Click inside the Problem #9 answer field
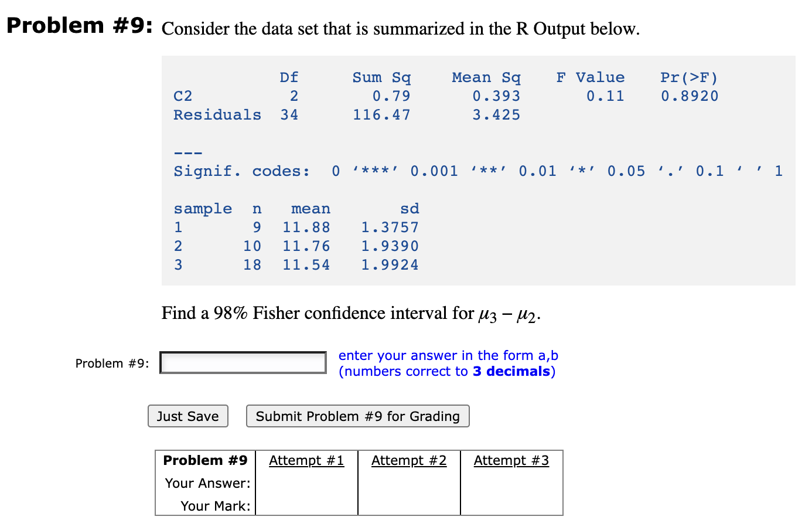 [243, 362]
